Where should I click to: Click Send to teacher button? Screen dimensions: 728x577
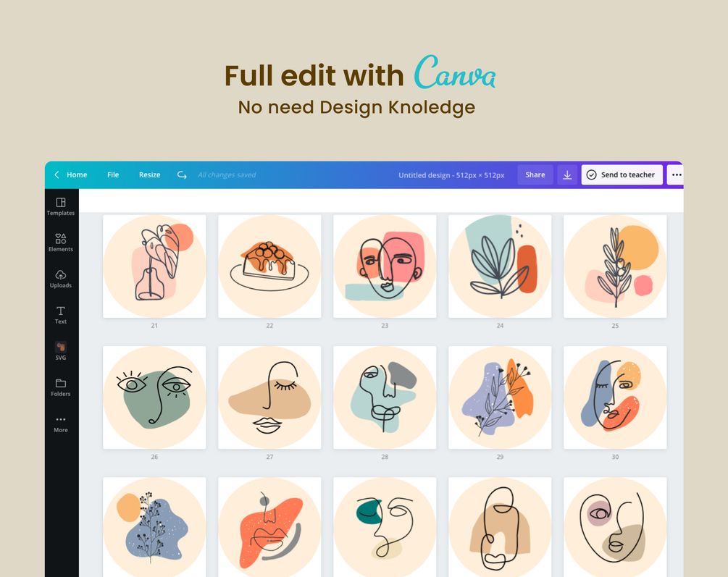click(622, 175)
